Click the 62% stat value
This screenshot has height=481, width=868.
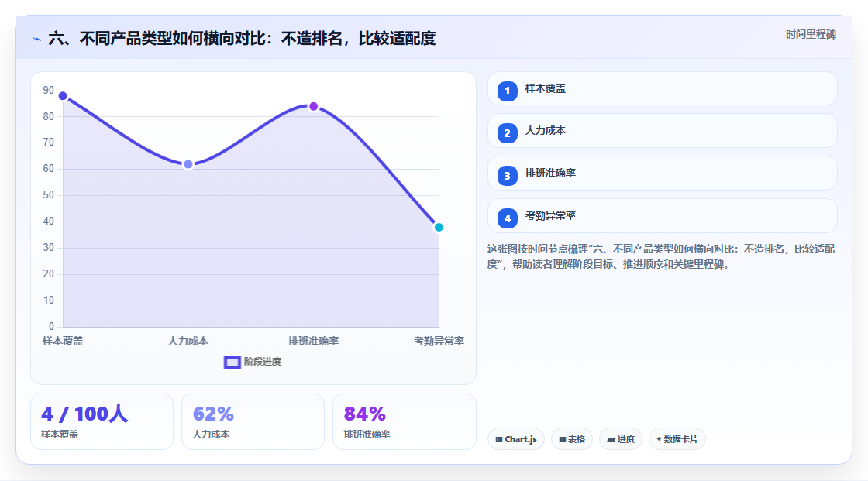tap(213, 414)
